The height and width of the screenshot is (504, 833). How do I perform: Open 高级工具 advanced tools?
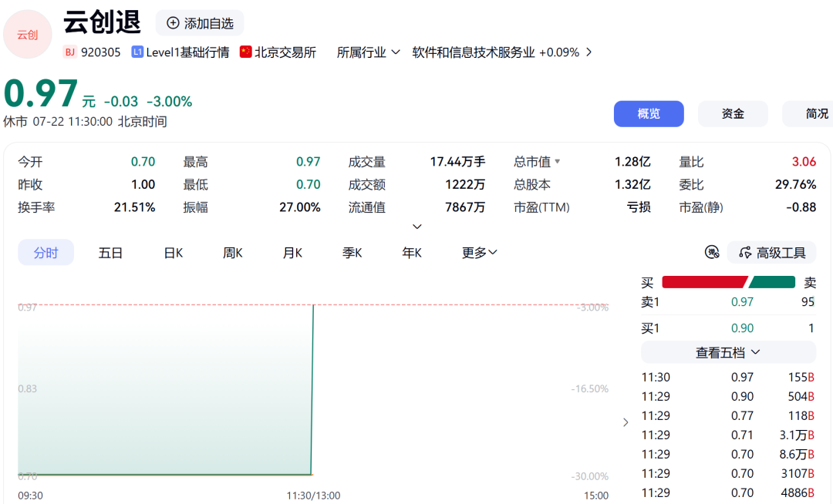(x=772, y=253)
